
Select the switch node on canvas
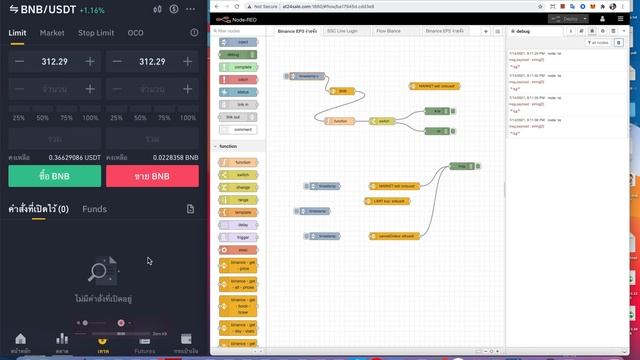(x=382, y=121)
